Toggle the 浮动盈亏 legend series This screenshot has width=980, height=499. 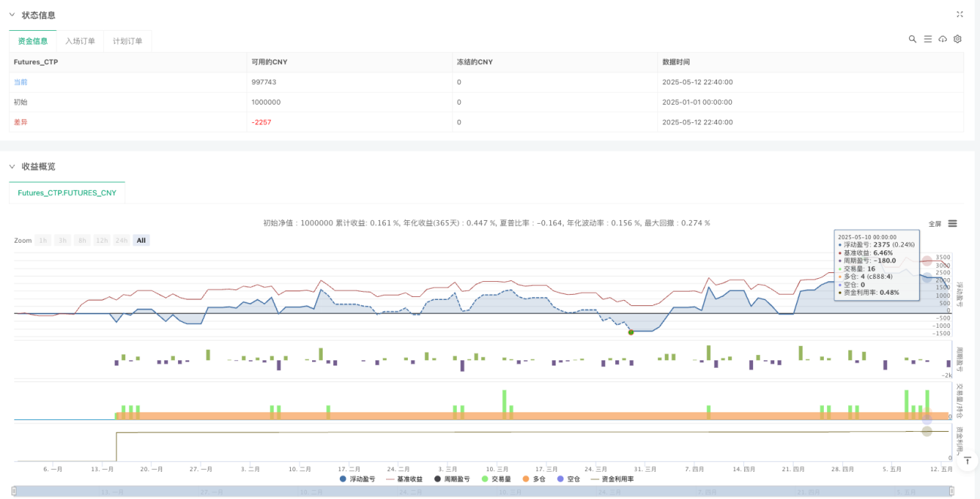(x=357, y=479)
